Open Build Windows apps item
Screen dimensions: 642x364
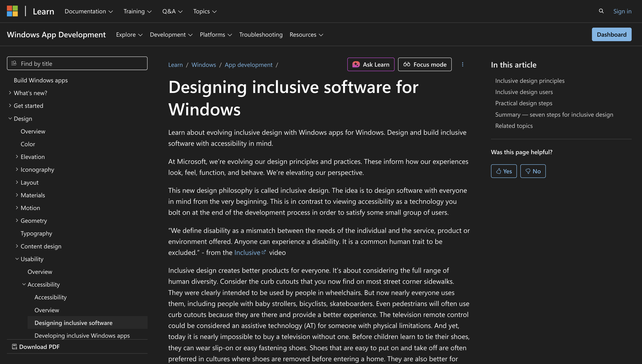(x=41, y=80)
